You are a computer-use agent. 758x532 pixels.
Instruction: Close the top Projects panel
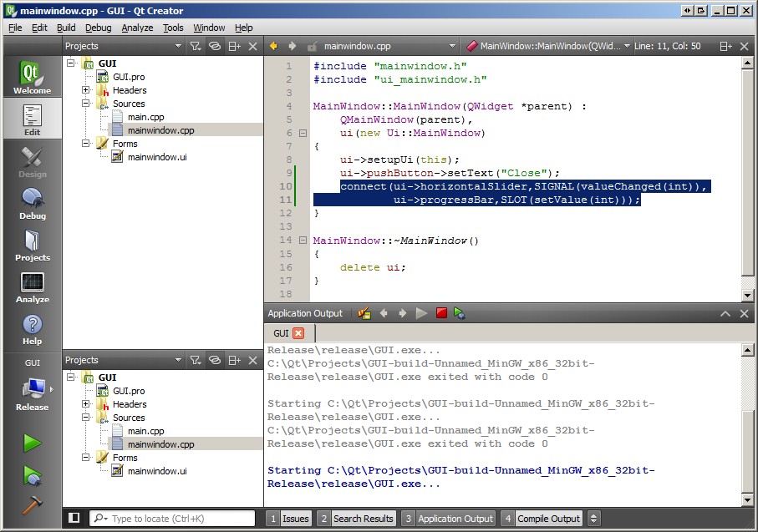click(253, 46)
